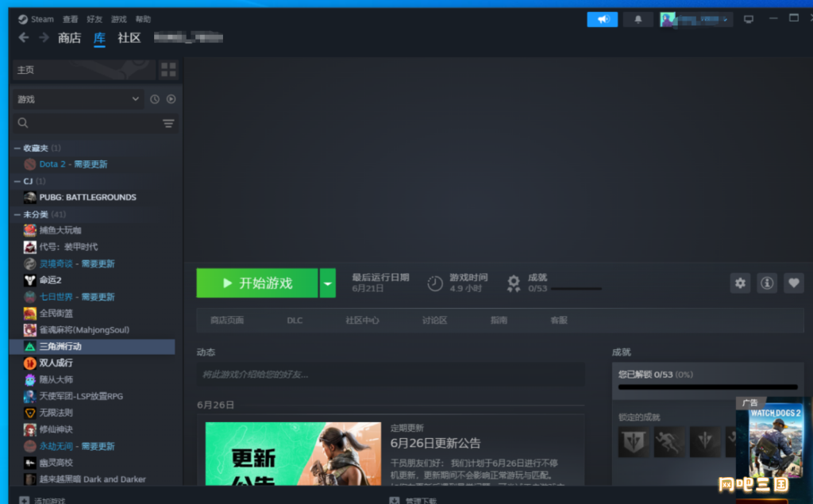This screenshot has height=504, width=813.
Task: Open the notifications bell
Action: pyautogui.click(x=638, y=19)
